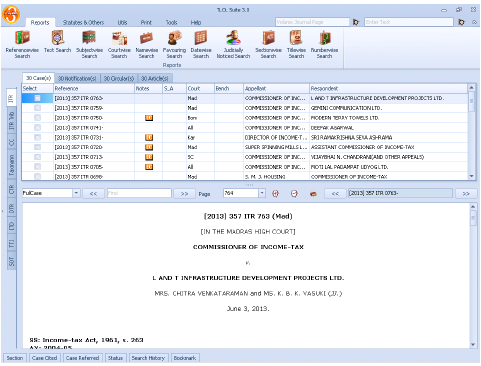The width and height of the screenshot is (481, 366).
Task: Click the results table vertical scrollbar
Action: click(471, 132)
